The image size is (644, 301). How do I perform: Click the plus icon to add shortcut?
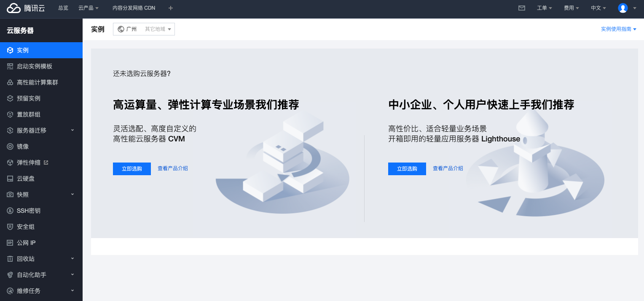(x=171, y=8)
